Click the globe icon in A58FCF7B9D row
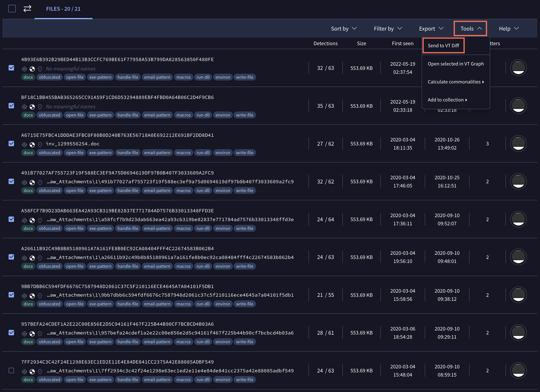540x392 pixels. click(32, 220)
